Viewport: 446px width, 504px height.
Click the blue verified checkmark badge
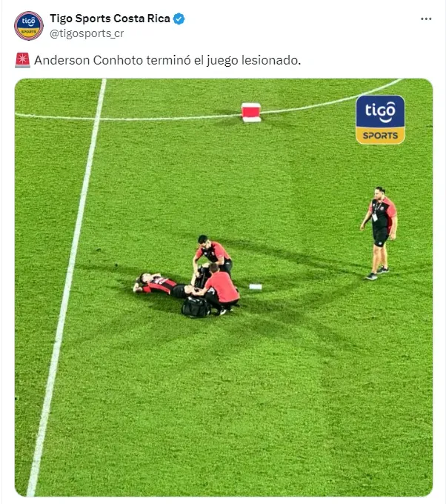[x=179, y=19]
